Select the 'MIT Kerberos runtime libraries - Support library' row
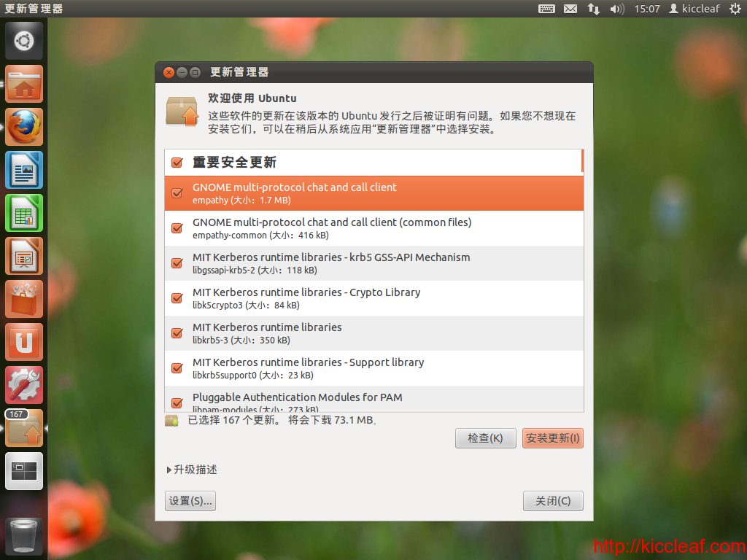This screenshot has width=747, height=560. pos(374,368)
